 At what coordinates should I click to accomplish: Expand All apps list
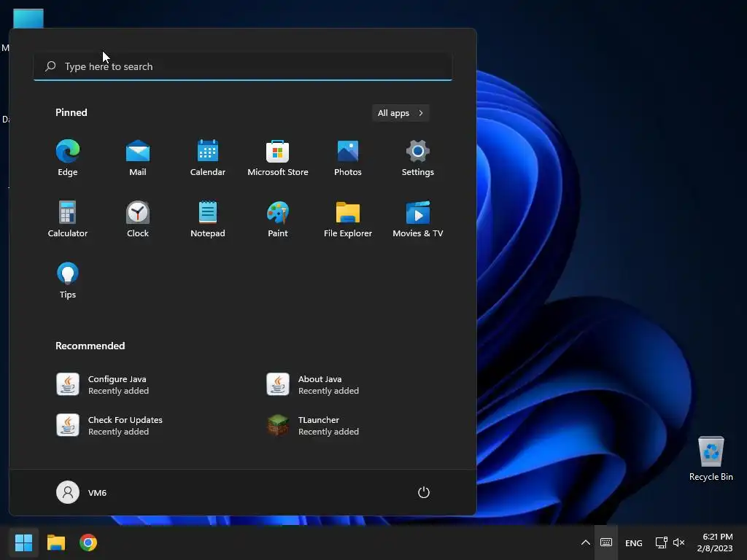point(400,113)
